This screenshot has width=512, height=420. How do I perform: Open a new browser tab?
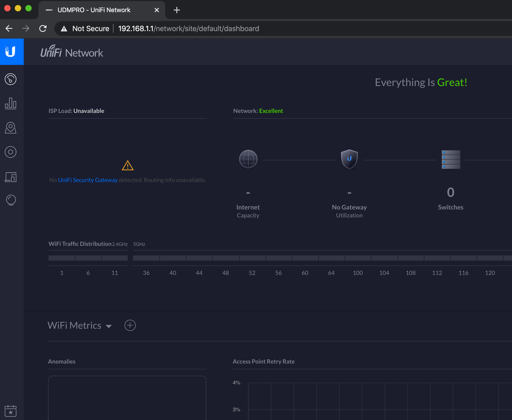point(177,10)
